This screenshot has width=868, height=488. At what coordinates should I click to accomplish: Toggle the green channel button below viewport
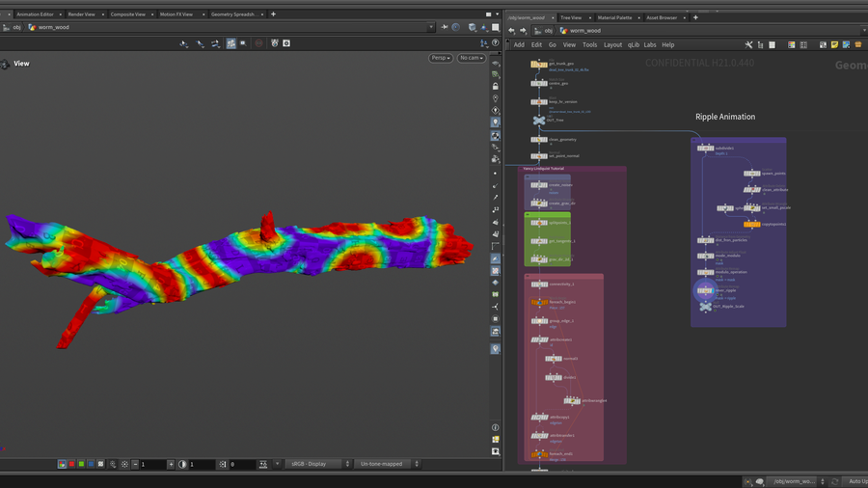81,464
